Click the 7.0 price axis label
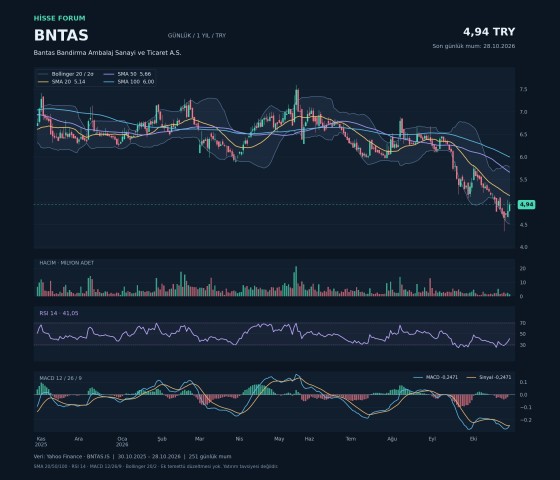 point(523,112)
